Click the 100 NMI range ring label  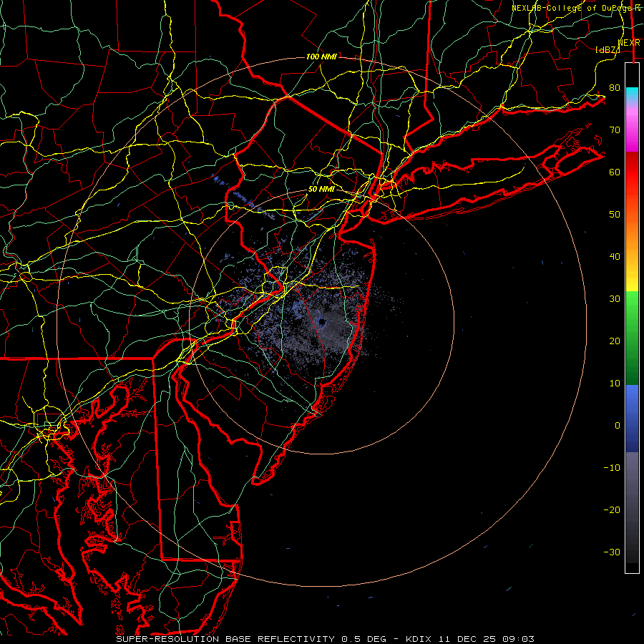[321, 57]
